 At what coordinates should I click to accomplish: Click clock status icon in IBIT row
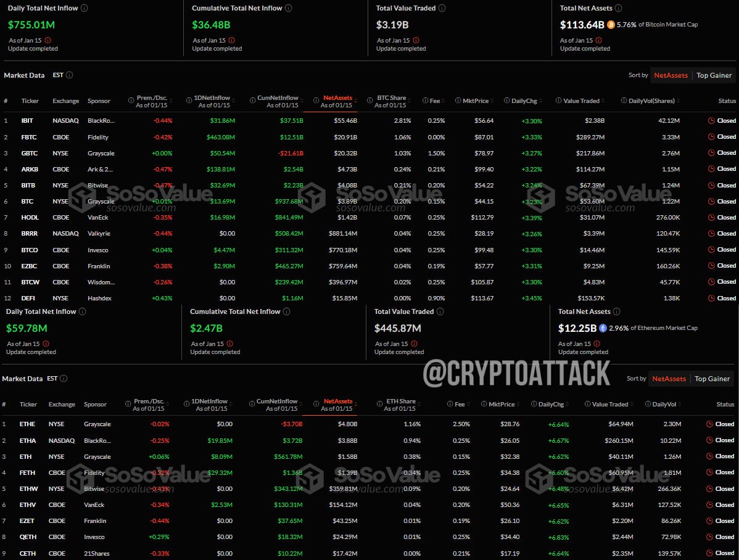coord(711,121)
